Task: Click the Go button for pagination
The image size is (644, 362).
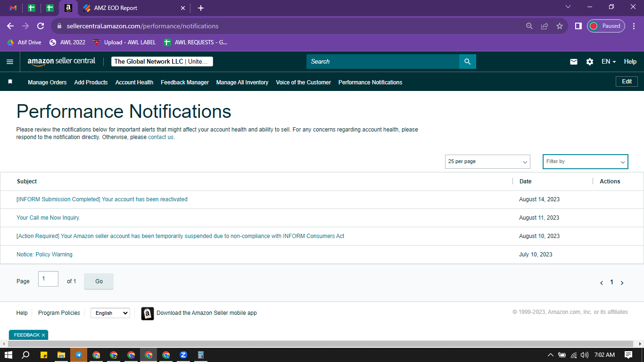Action: click(x=99, y=281)
